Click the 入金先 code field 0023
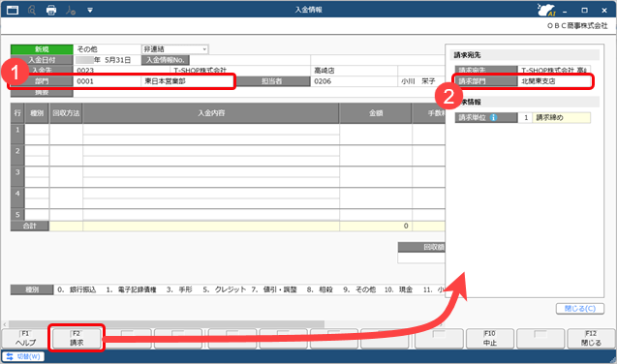This screenshot has width=617, height=364. point(122,71)
